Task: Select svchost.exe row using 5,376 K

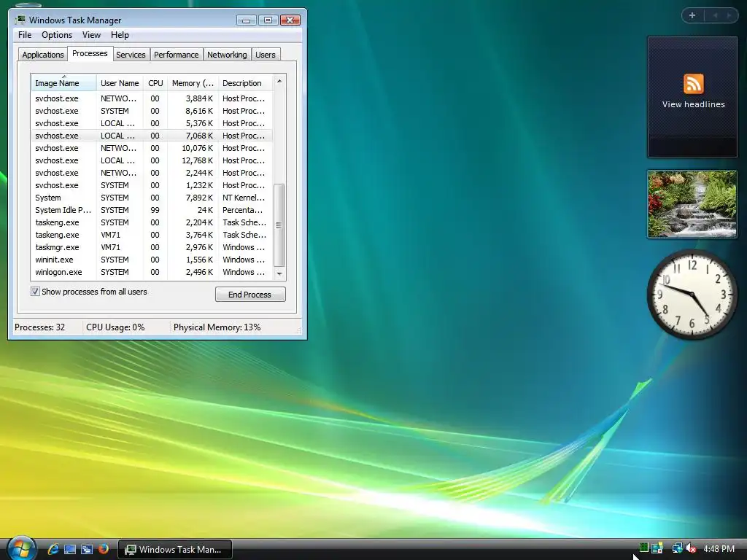Action: pyautogui.click(x=152, y=123)
